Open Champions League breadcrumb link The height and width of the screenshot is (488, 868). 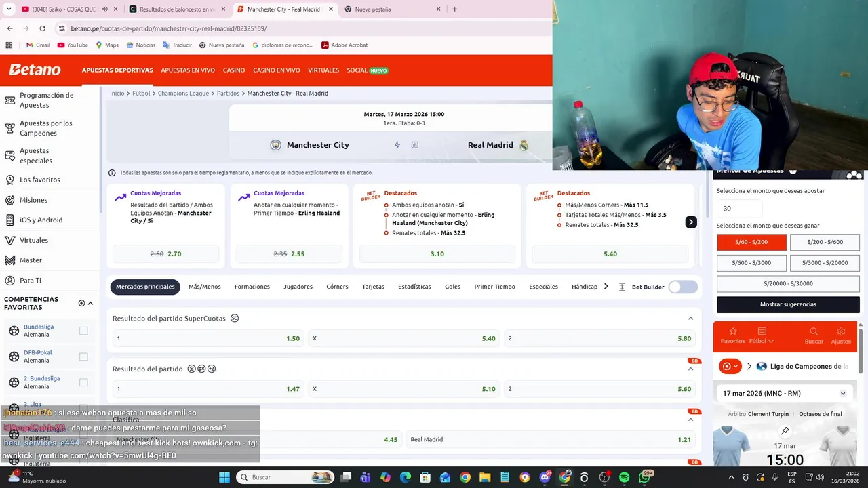pyautogui.click(x=183, y=93)
